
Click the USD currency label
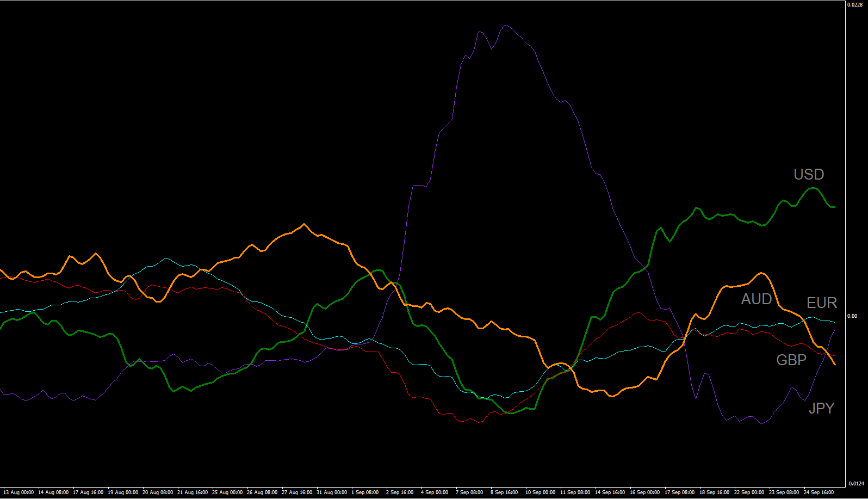[x=809, y=175]
